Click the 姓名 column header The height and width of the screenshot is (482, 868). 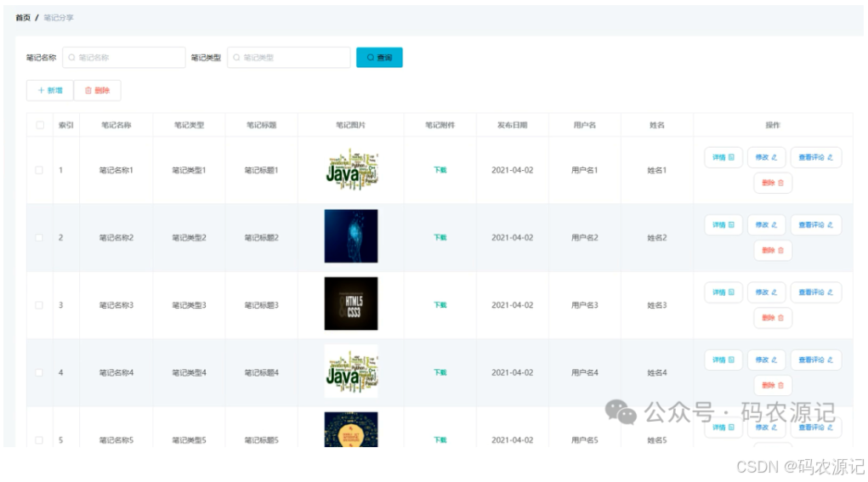coord(657,125)
